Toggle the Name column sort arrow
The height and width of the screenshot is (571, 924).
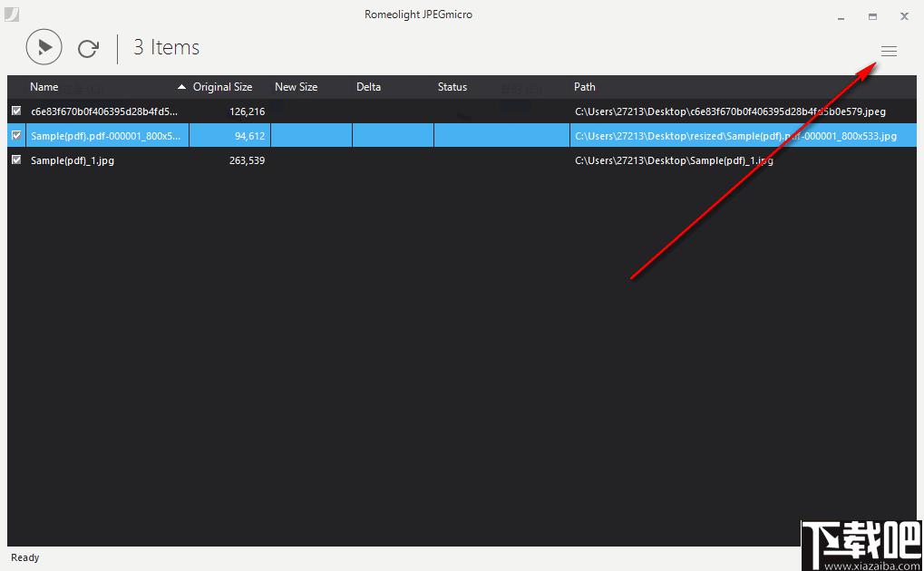tap(181, 87)
